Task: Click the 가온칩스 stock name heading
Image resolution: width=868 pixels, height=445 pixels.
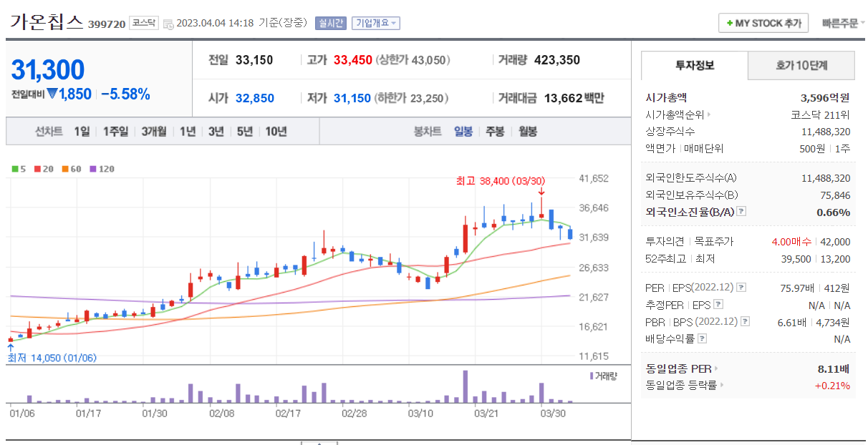Action: pyautogui.click(x=47, y=21)
